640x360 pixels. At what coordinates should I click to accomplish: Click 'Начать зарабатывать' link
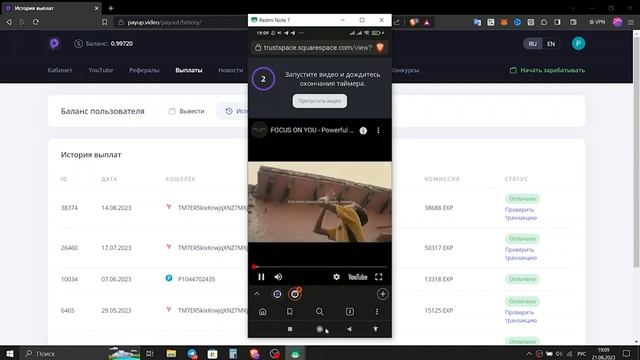point(547,70)
